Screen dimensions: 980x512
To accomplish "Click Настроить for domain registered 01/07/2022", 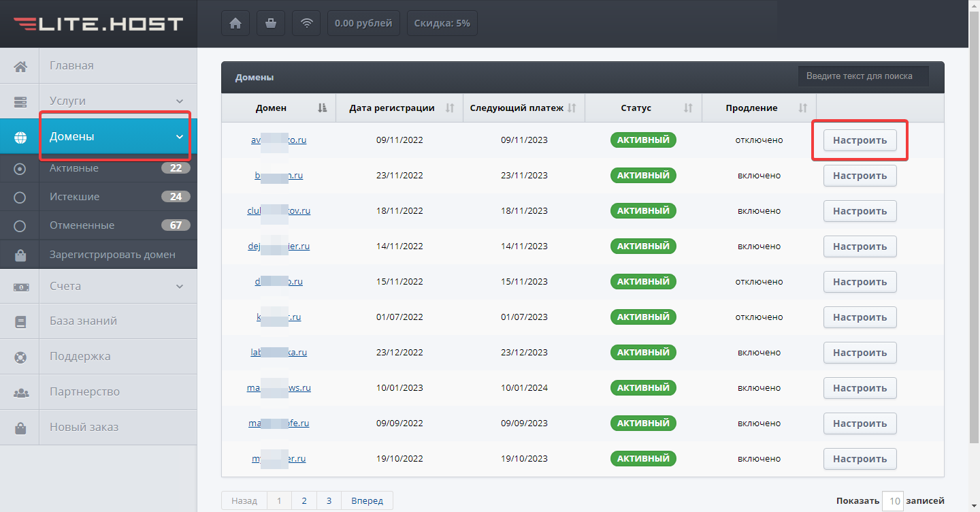I will pos(860,317).
